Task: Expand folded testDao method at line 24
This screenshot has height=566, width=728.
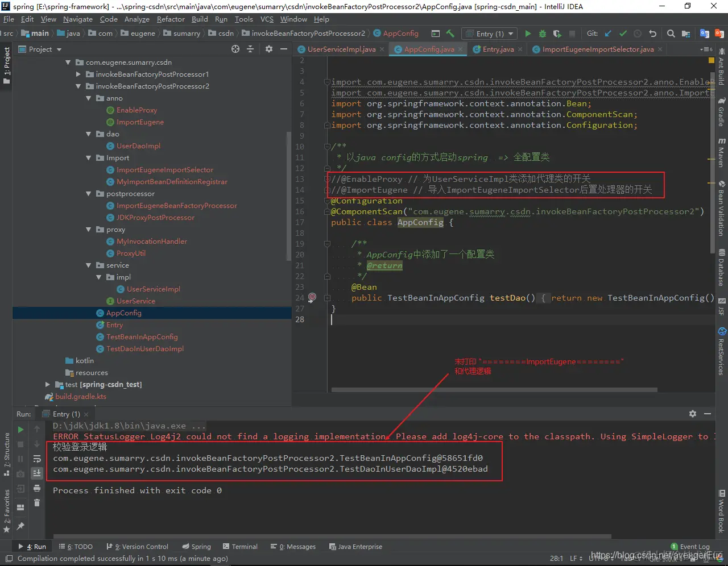Action: (x=327, y=298)
